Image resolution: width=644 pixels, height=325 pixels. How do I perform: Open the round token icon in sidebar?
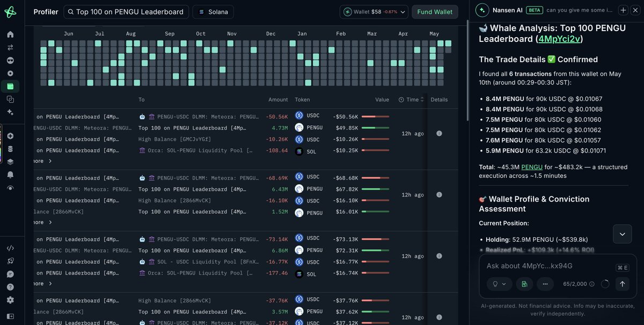[10, 73]
